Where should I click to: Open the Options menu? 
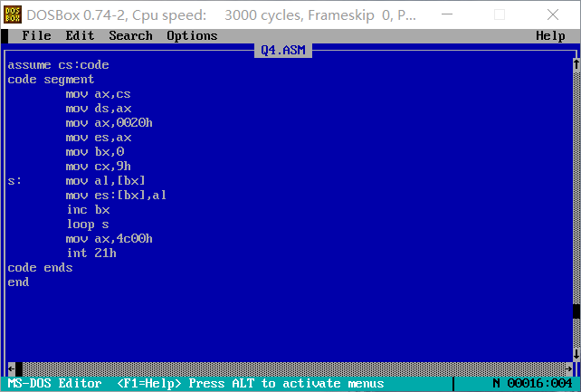tap(192, 36)
